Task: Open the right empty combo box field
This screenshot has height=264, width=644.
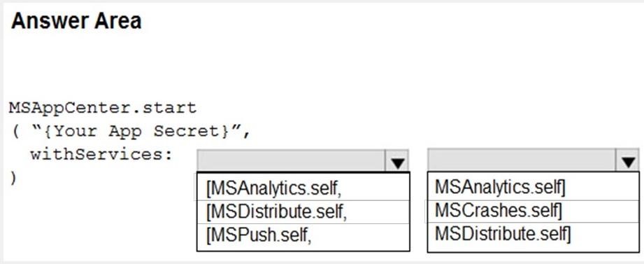Action: [522, 160]
